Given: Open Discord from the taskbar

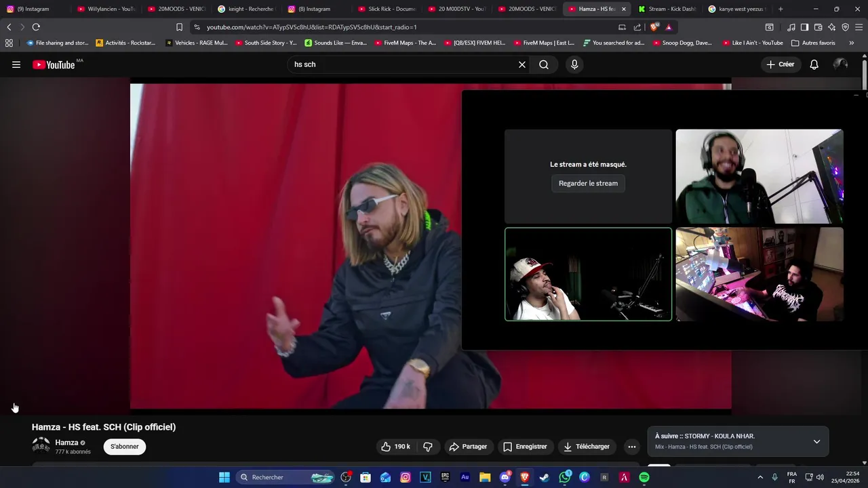Looking at the screenshot, I should pos(505,477).
